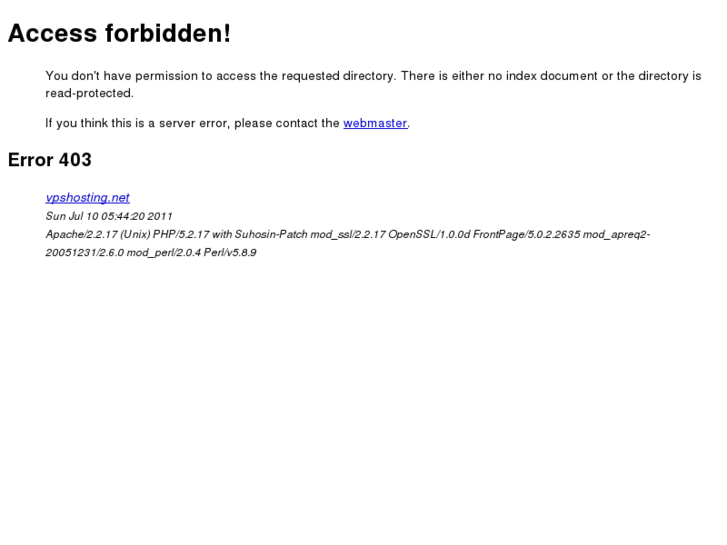
Task: Open the webmaster contact link
Action: (x=375, y=123)
